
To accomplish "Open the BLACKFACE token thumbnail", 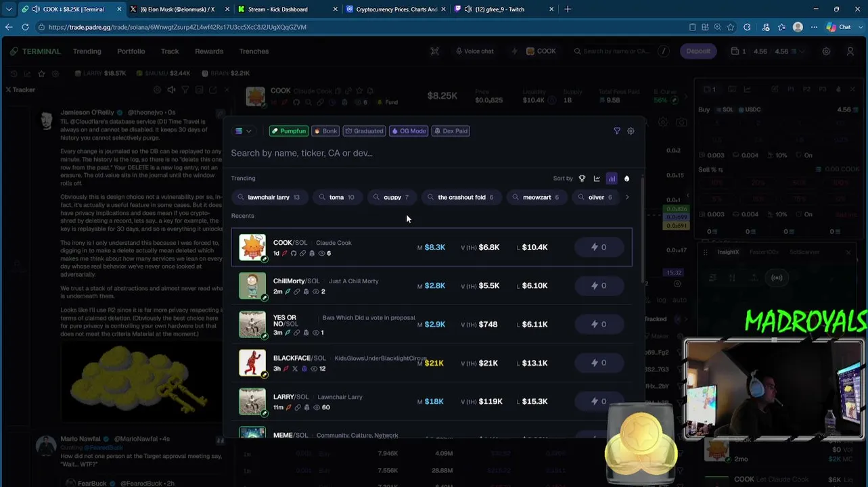I will (x=252, y=363).
